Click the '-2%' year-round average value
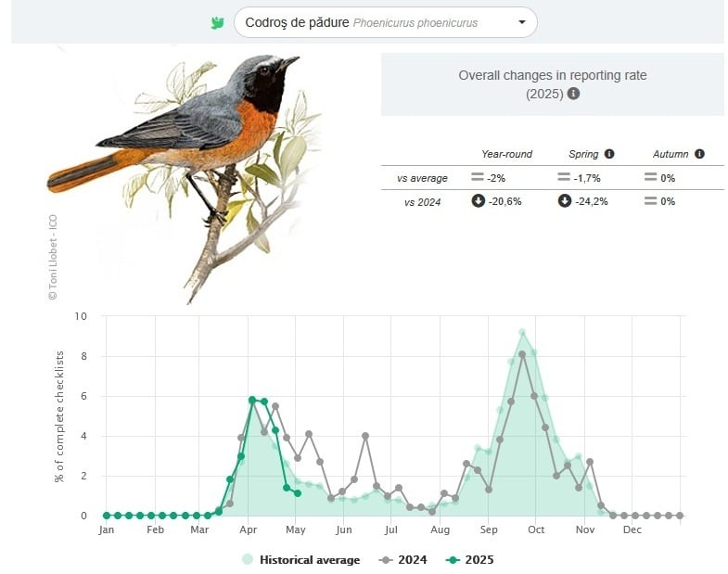Image resolution: width=728 pixels, height=574 pixels. pyautogui.click(x=496, y=178)
